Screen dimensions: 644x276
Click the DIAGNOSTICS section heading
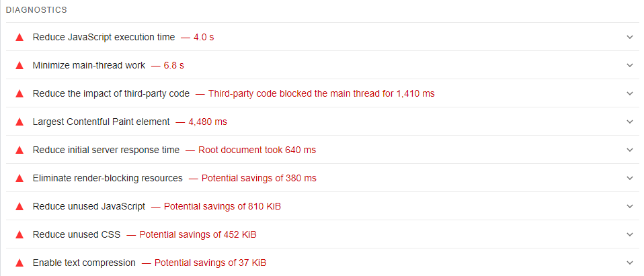click(36, 11)
